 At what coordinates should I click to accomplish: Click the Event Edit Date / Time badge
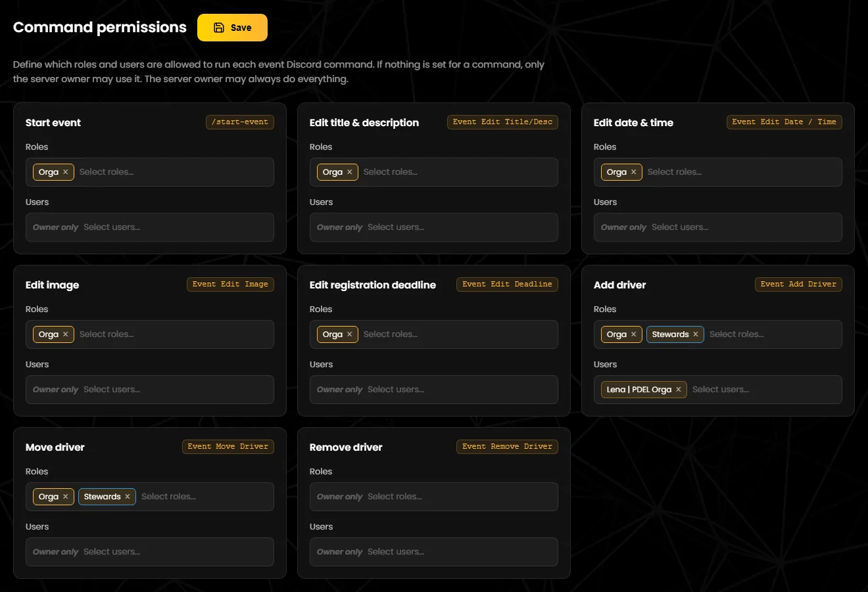click(x=784, y=122)
